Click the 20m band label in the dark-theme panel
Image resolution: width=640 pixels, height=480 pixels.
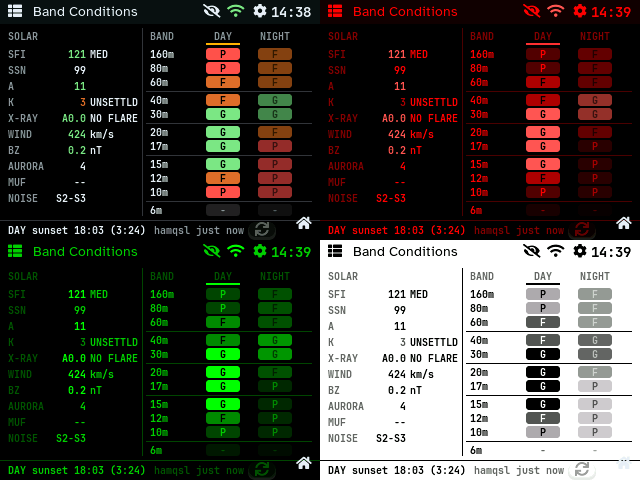159,132
